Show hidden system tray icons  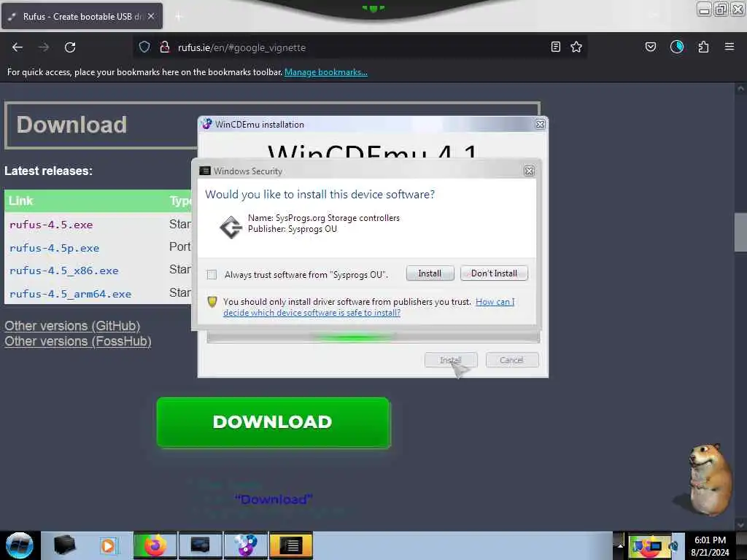tap(620, 545)
